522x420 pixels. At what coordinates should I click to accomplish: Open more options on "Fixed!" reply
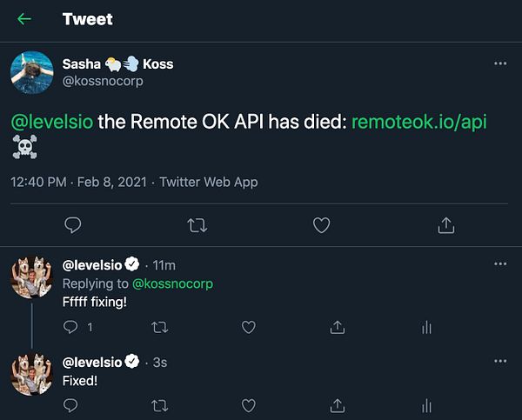pyautogui.click(x=499, y=361)
